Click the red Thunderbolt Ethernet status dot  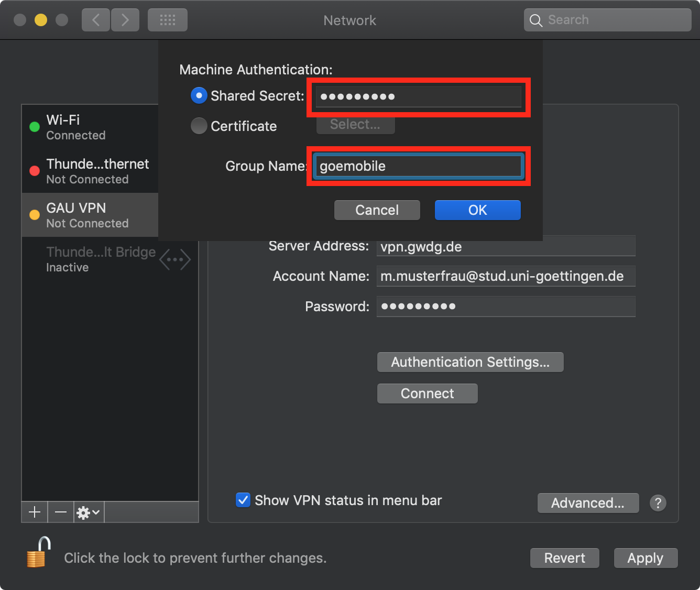coord(35,171)
